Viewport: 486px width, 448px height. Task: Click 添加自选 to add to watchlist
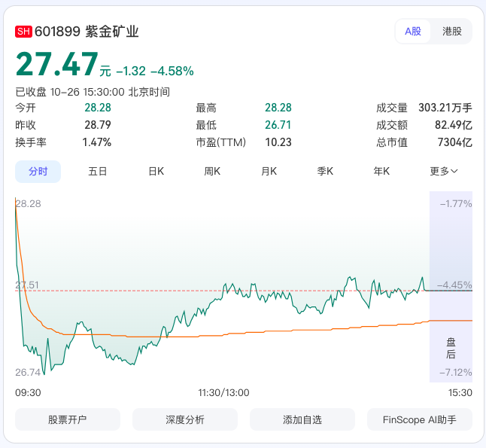coord(302,419)
